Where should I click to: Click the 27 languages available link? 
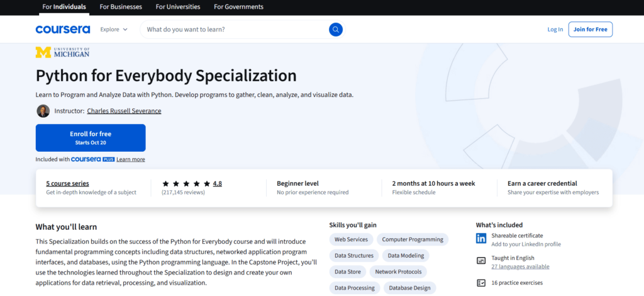coord(520,267)
